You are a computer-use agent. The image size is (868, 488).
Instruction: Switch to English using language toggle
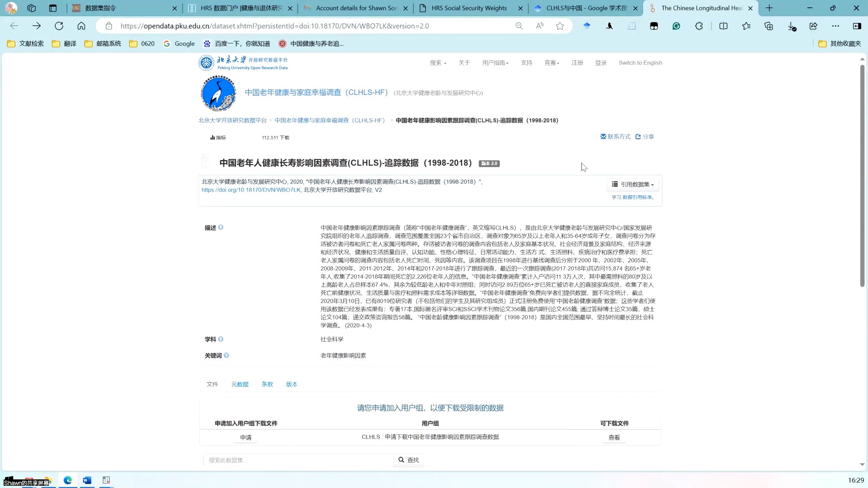[x=641, y=62]
